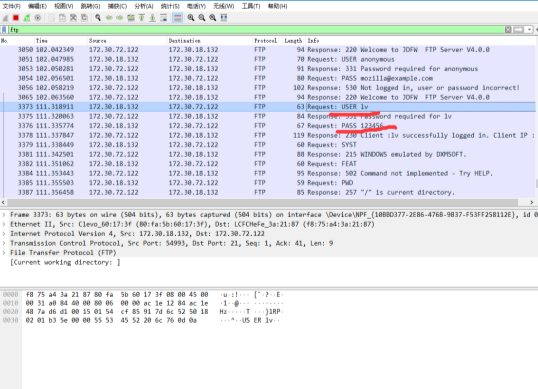This screenshot has width=538, height=389.
Task: Select packet 3054 PASS mozilla@example.com
Action: tap(268, 78)
